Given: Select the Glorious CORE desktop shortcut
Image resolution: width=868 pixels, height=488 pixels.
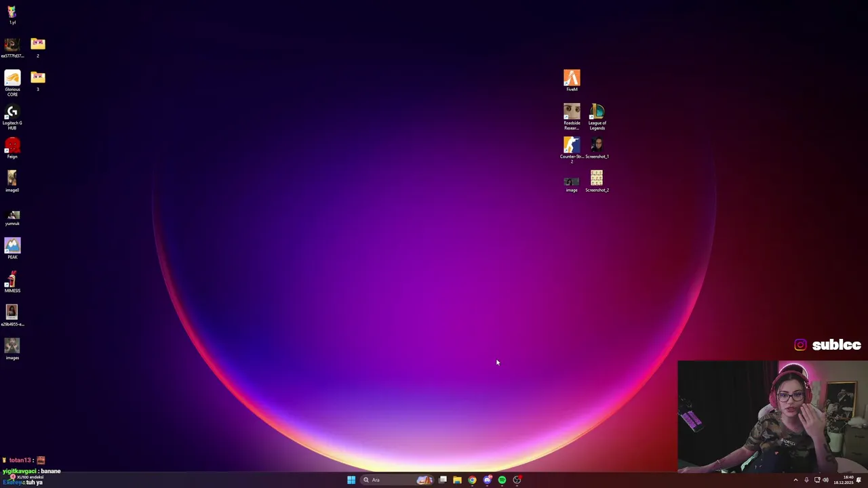Looking at the screenshot, I should point(12,83).
